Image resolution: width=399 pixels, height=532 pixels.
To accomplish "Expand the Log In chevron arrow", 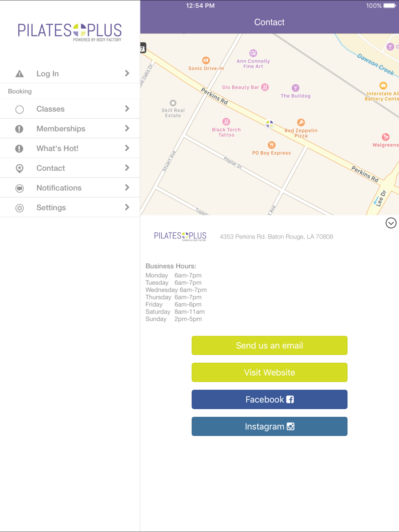I will pos(127,73).
